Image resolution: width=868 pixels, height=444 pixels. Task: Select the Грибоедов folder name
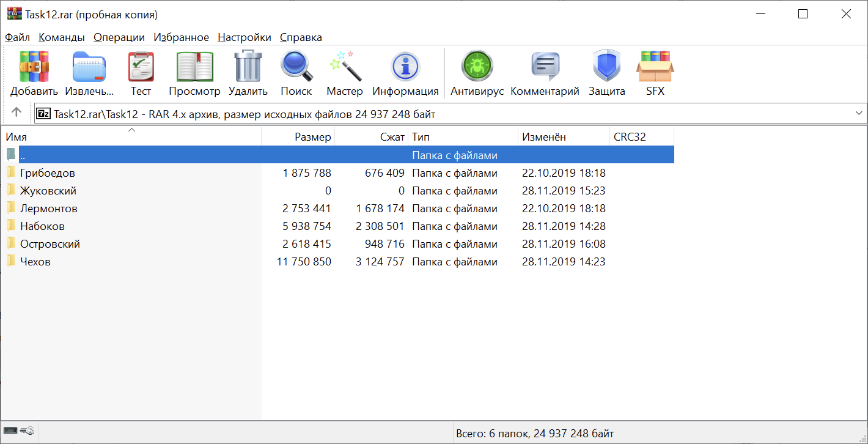point(48,173)
